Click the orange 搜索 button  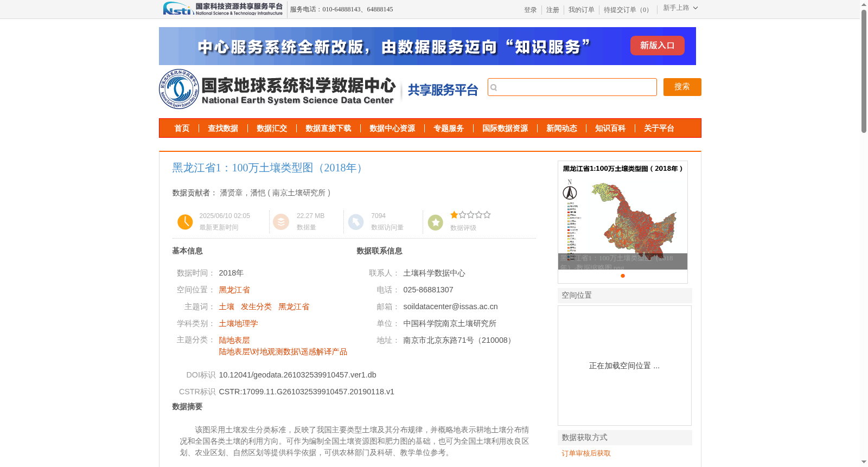(682, 87)
